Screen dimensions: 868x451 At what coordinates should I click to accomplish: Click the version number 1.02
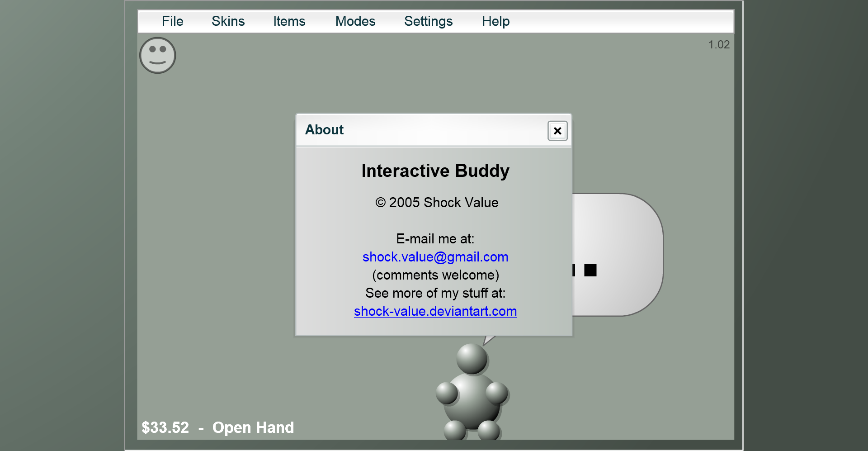[719, 44]
